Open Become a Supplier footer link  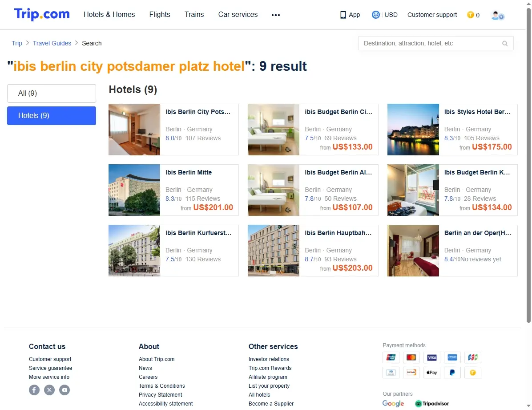(271, 404)
